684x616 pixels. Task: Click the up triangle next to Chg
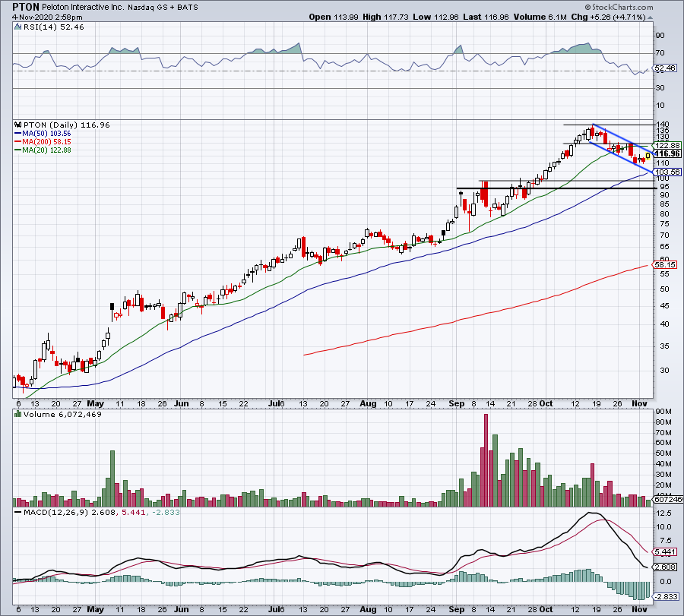point(650,17)
